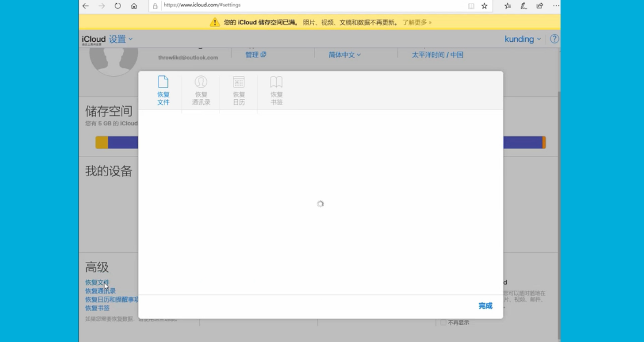Image resolution: width=644 pixels, height=342 pixels.
Task: Open the kunding account dropdown
Action: click(x=522, y=39)
